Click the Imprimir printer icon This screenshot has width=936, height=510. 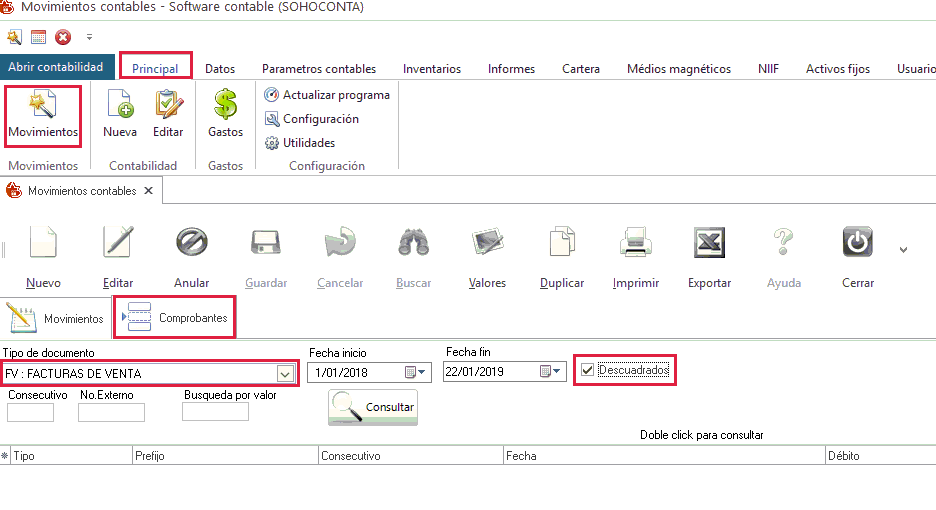(x=636, y=243)
